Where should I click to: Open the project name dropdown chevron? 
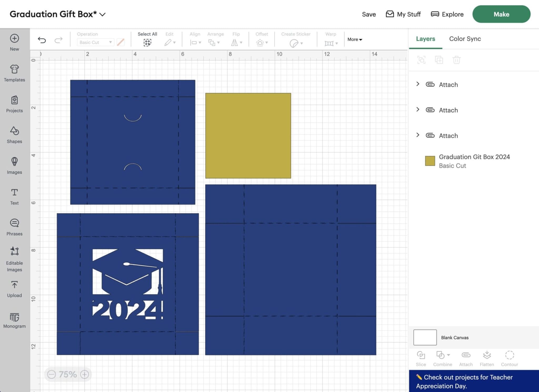102,14
